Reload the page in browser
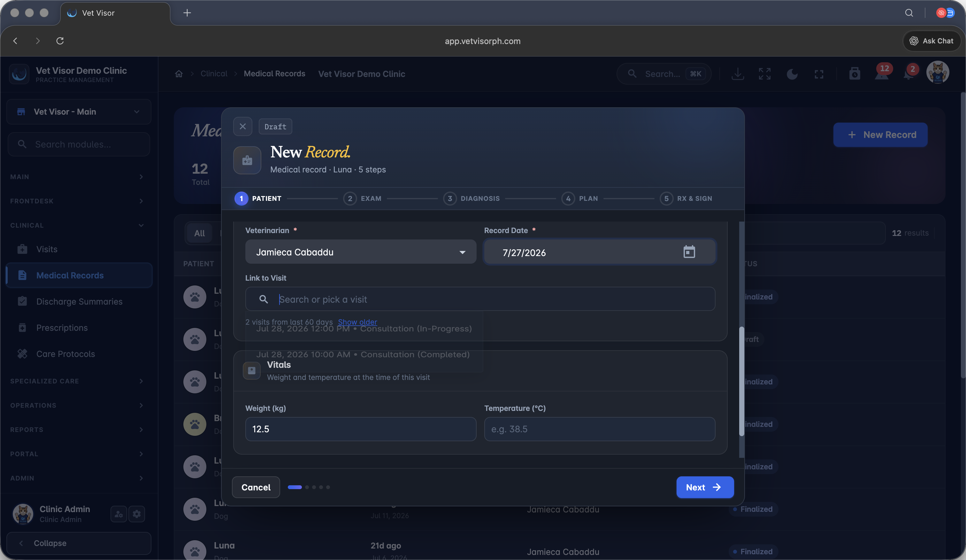Viewport: 966px width, 560px height. click(x=60, y=41)
